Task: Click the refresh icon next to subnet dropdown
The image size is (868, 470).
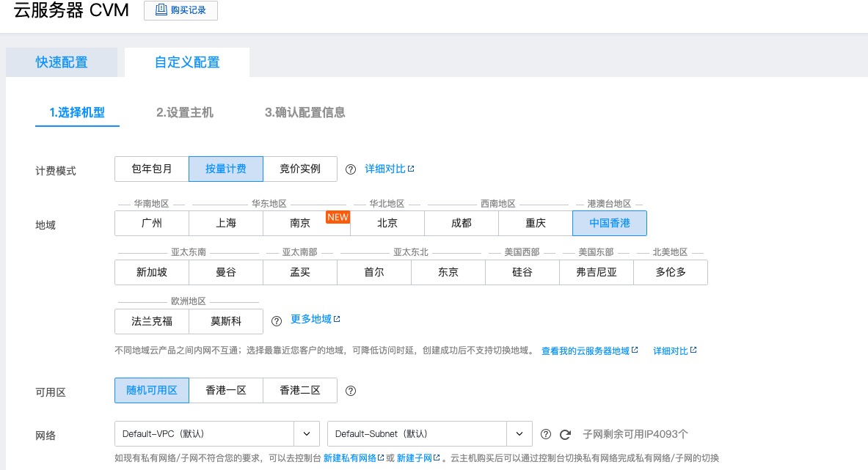Action: coord(564,433)
